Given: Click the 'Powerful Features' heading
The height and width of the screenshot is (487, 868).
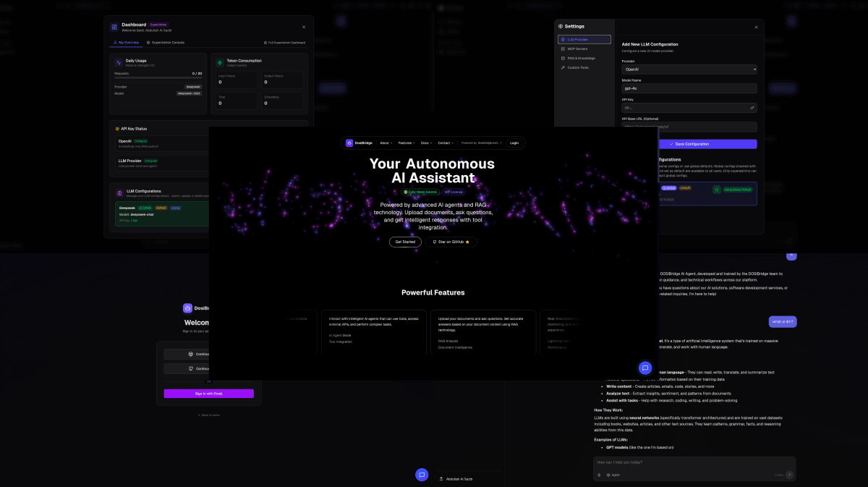Looking at the screenshot, I should point(433,292).
